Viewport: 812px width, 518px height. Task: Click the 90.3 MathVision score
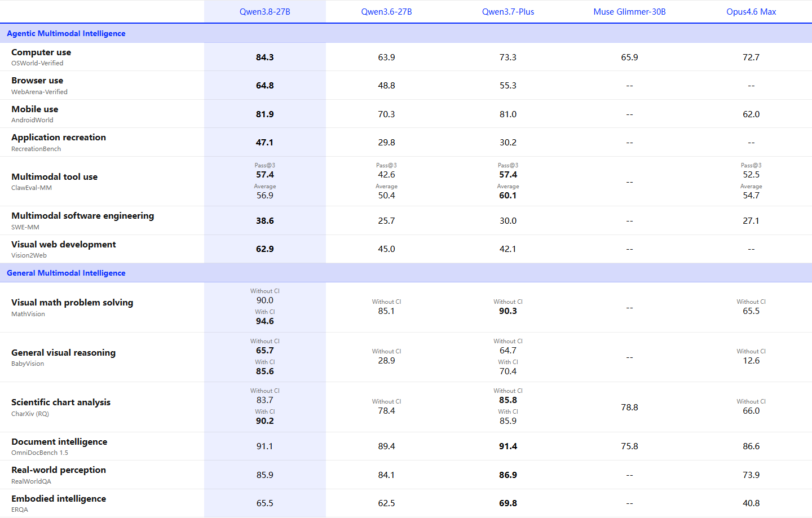pos(508,311)
